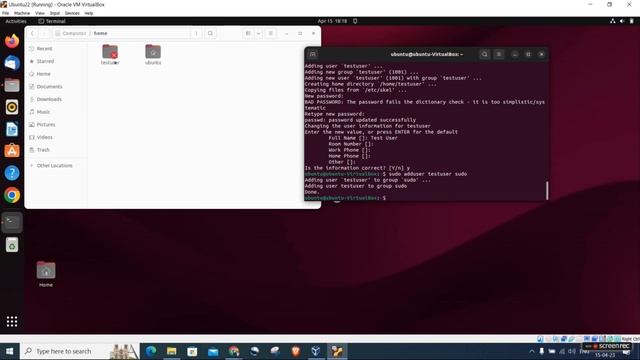Open the Help icon in the dock
Viewport: 640px width, 360px height.
12,173
